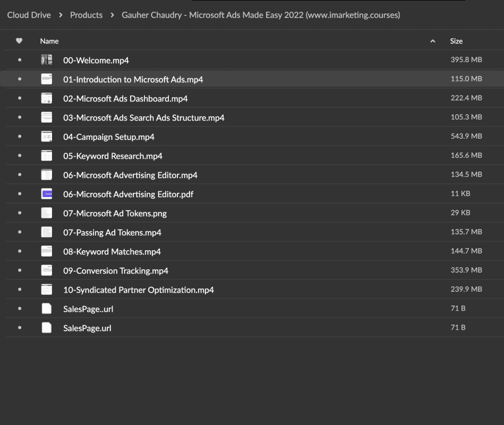The image size is (504, 425).
Task: Click image icon of 07-Microsoft Ad Tokens.png
Action: pyautogui.click(x=47, y=213)
